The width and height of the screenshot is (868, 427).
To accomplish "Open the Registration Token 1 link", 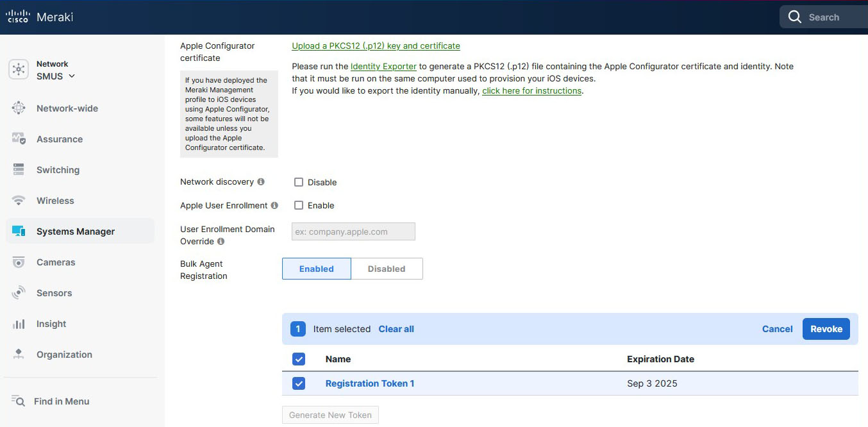I will click(x=370, y=383).
